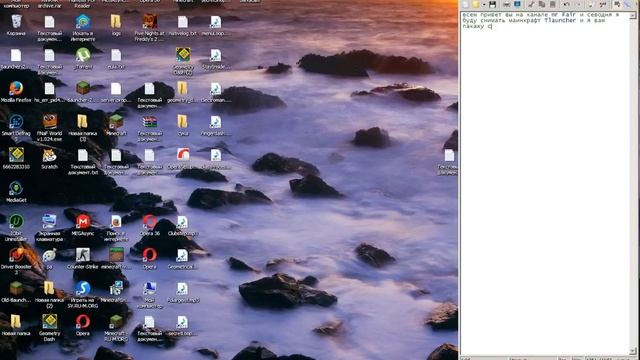Click the Paste icon in editor toolbar
This screenshot has width=640, height=360.
[x=553, y=4]
